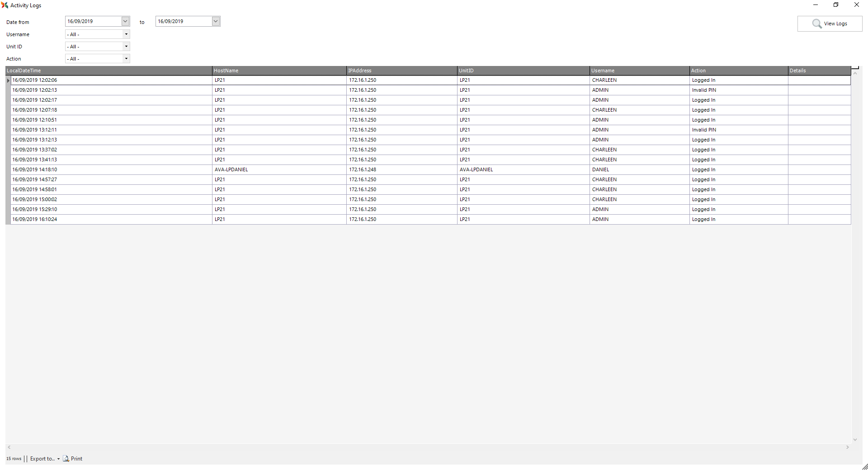Sort by Username column header

[x=639, y=70]
